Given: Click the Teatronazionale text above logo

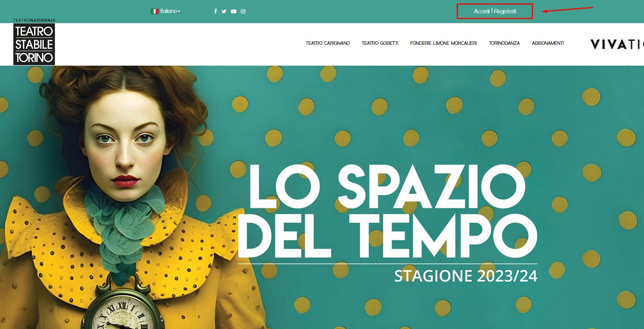Looking at the screenshot, I should (34, 20).
